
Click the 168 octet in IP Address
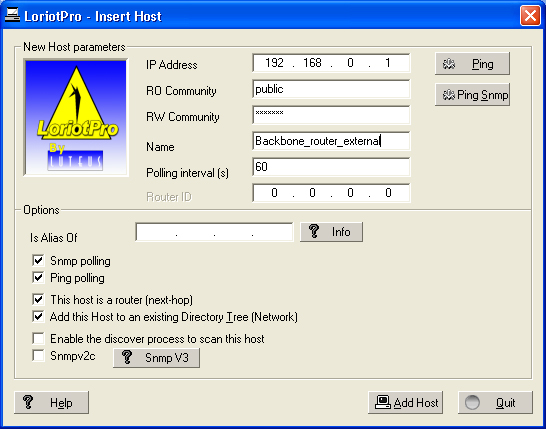pos(312,63)
